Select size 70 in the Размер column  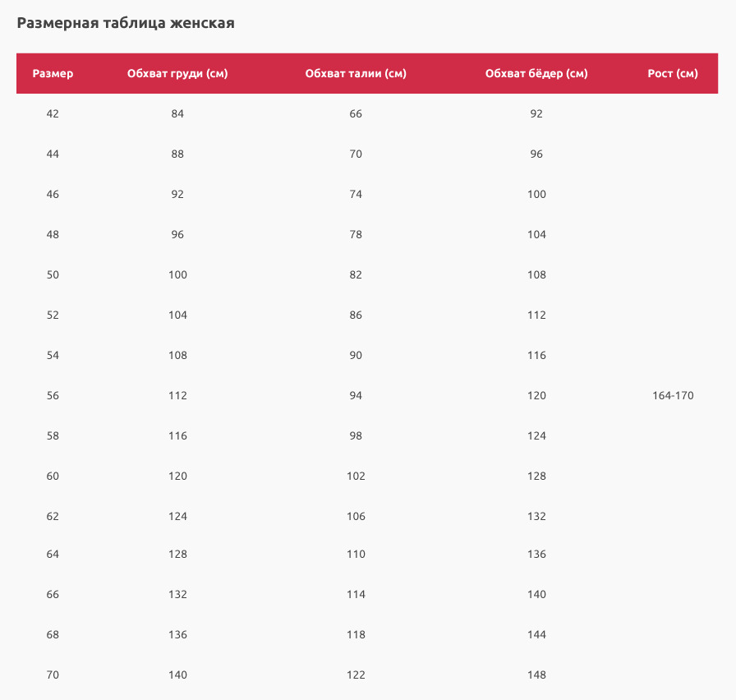[53, 675]
